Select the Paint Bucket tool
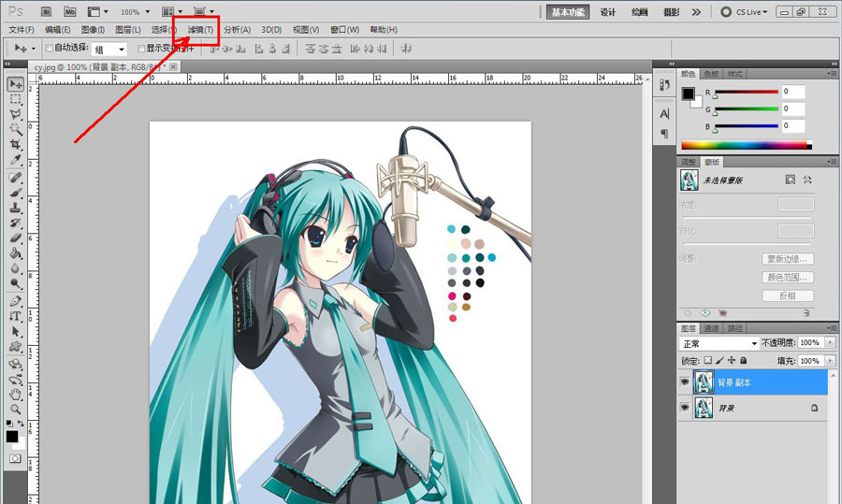This screenshot has width=842, height=504. (15, 252)
